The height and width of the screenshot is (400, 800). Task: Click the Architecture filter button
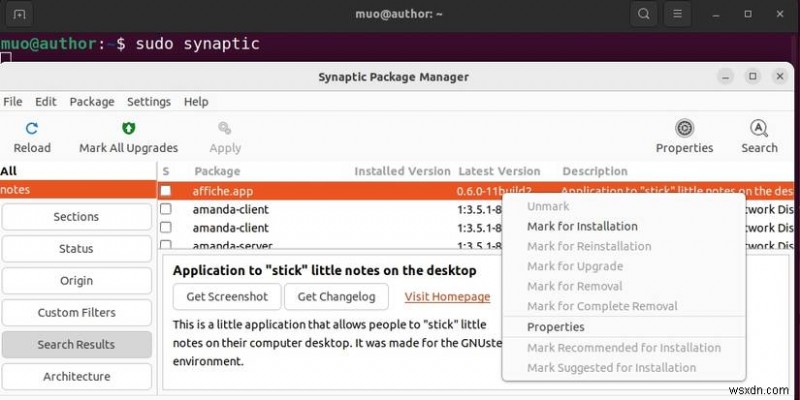click(77, 377)
